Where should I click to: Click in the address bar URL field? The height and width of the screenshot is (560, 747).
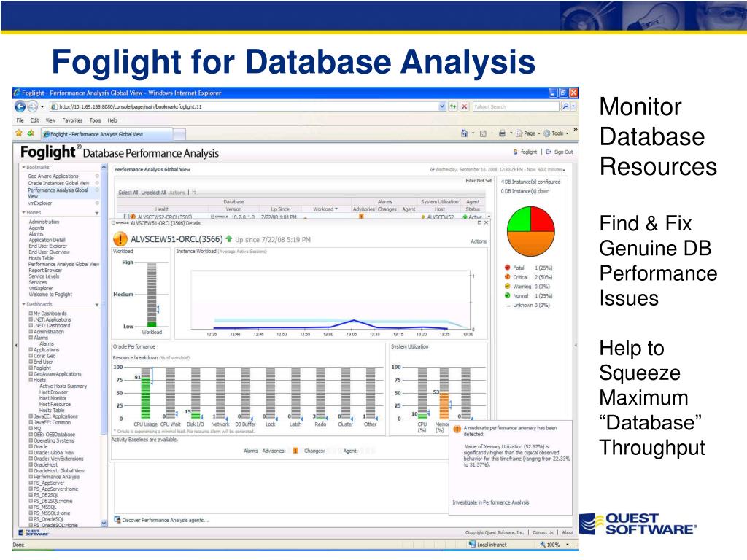point(248,106)
